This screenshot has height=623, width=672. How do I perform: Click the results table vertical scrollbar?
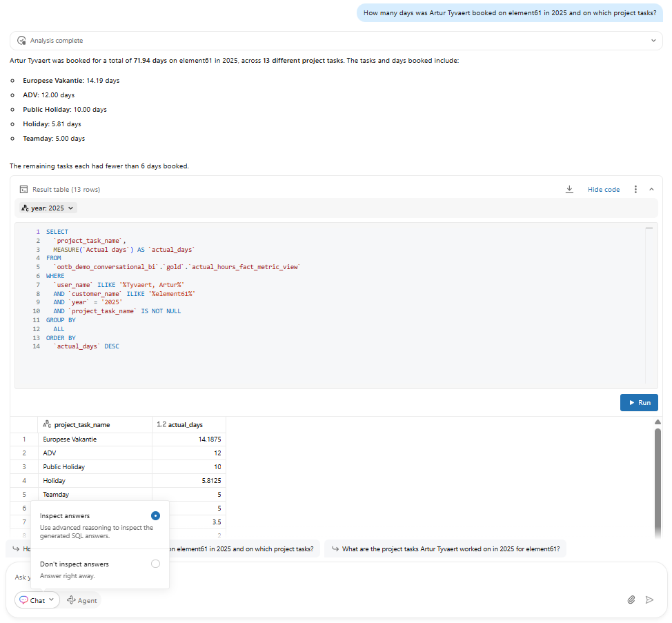657,476
